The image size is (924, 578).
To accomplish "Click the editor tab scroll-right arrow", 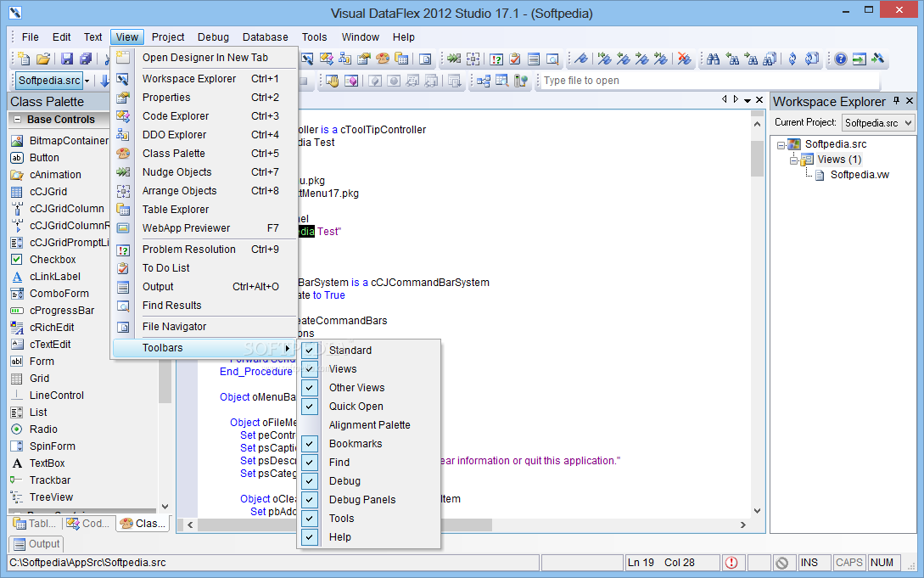I will [736, 99].
